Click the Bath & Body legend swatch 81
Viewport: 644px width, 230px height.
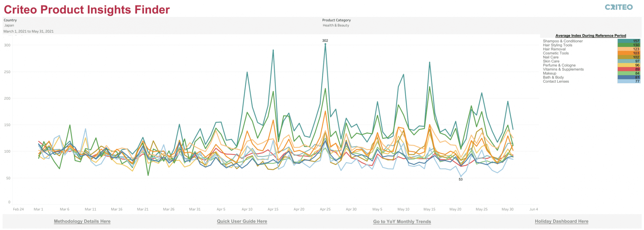(x=629, y=78)
